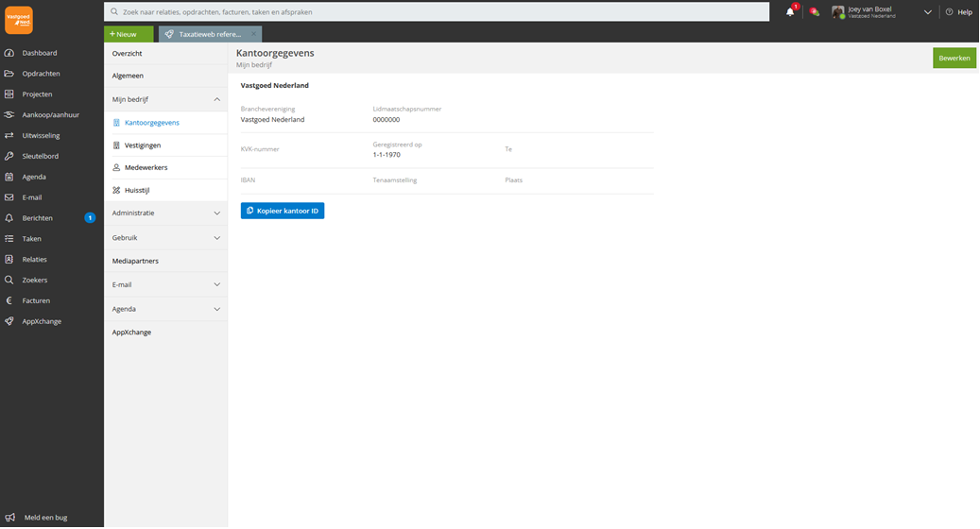This screenshot has height=529, width=980.
Task: Click the Zoekers magnifier icon
Action: [9, 280]
